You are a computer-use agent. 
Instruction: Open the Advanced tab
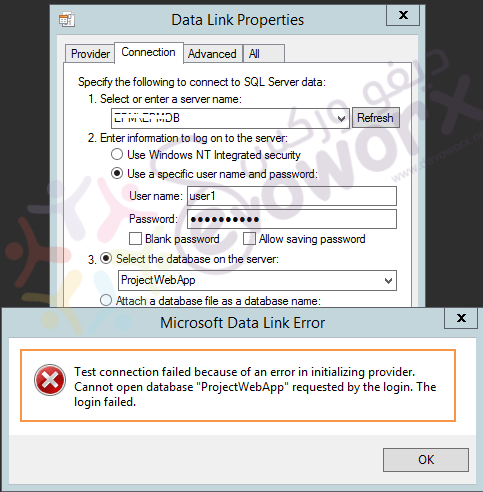pos(212,54)
